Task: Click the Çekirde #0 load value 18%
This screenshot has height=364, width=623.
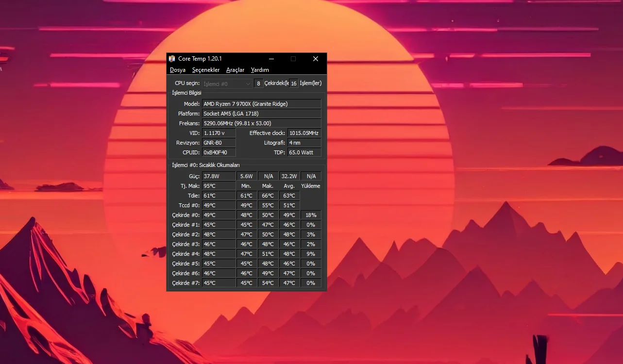Action: (311, 215)
